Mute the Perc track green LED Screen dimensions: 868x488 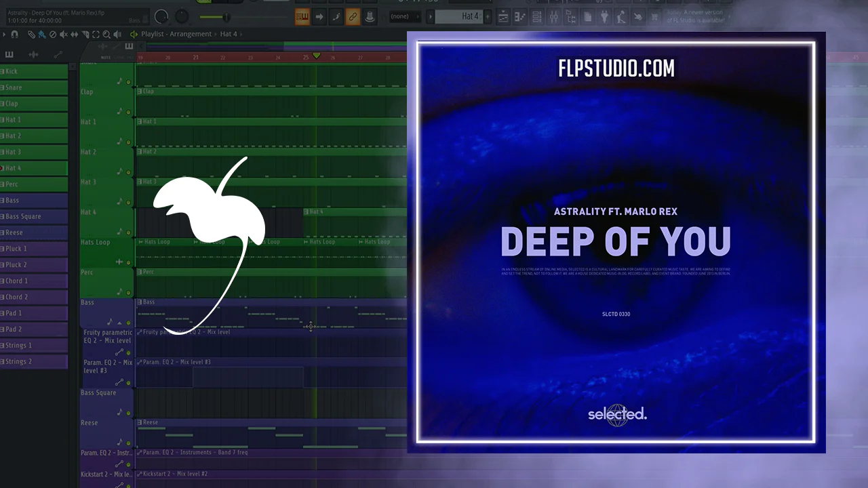[128, 292]
